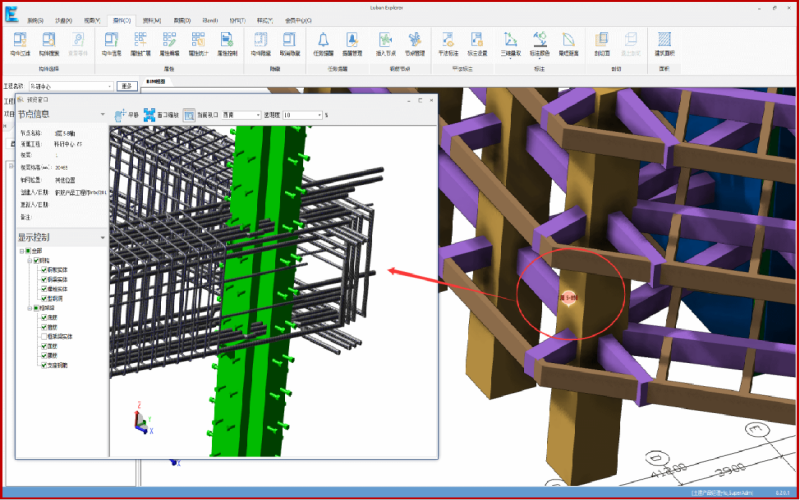Screen dimensions: 800x500
Task: Click the 构件隐藏 hide component icon
Action: click(x=261, y=40)
